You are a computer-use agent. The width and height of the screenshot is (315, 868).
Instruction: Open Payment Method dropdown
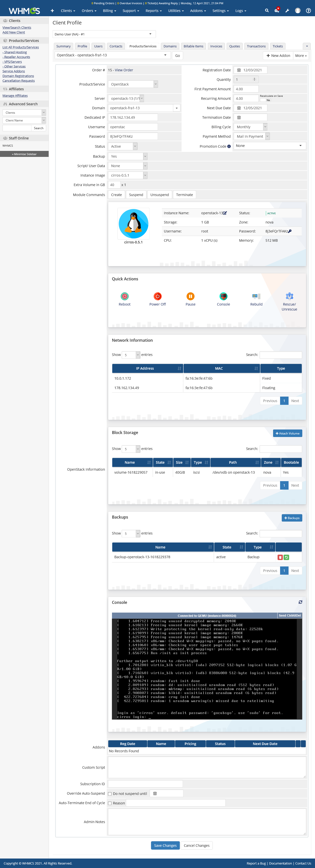[252, 136]
